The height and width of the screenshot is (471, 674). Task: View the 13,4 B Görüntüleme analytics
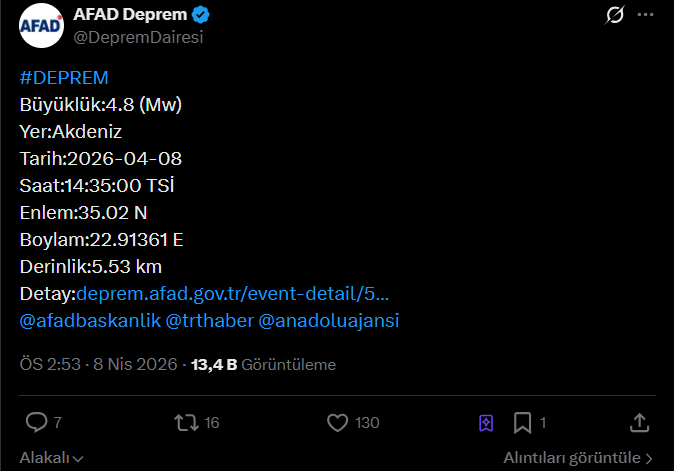[265, 365]
